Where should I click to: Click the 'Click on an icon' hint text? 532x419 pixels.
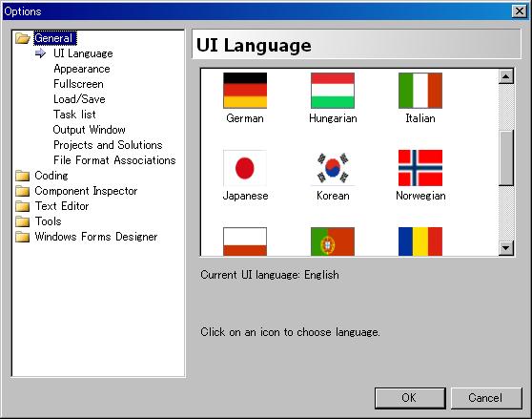click(x=290, y=332)
